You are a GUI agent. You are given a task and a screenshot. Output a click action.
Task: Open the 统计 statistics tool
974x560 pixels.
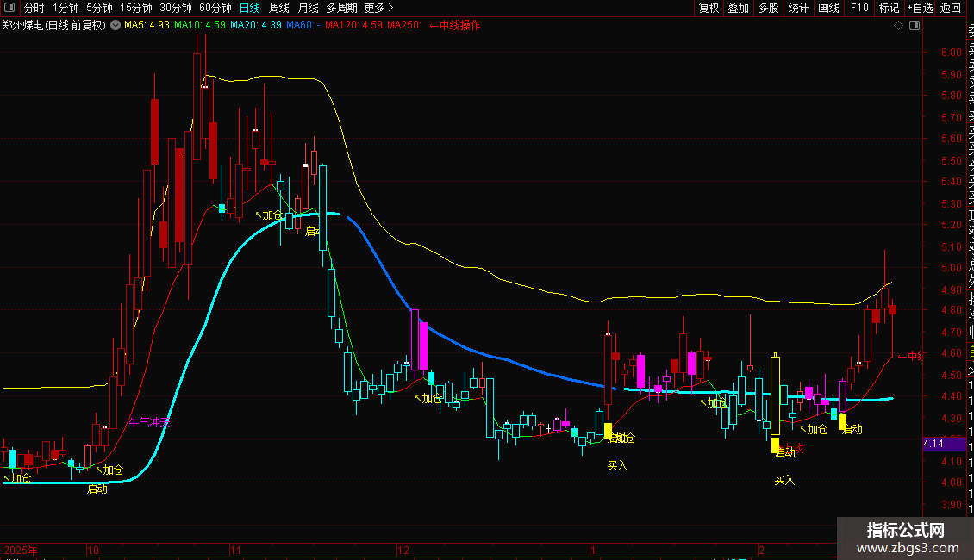tap(798, 8)
